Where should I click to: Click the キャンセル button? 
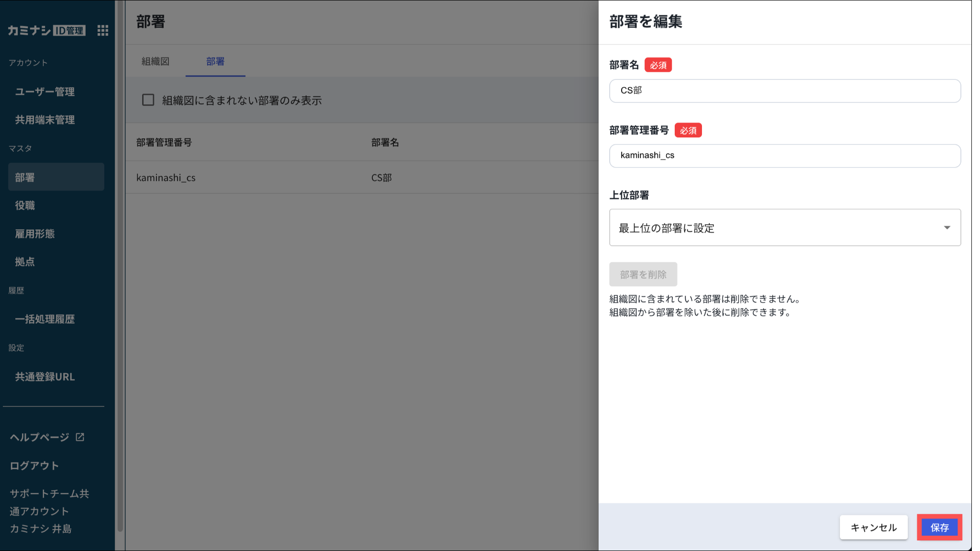point(873,528)
